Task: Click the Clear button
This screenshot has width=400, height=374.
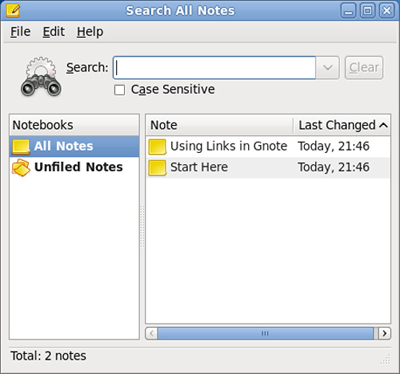Action: coord(364,68)
